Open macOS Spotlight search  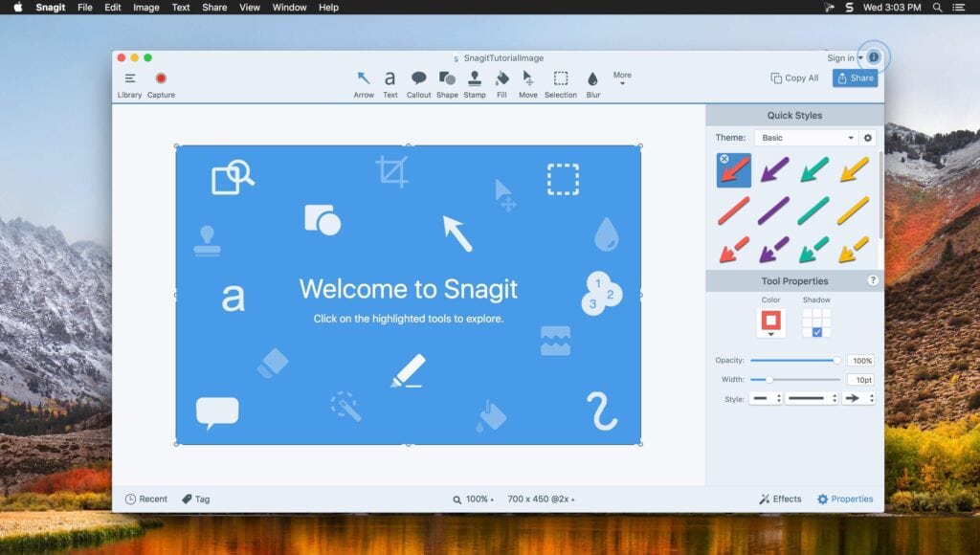pyautogui.click(x=937, y=8)
